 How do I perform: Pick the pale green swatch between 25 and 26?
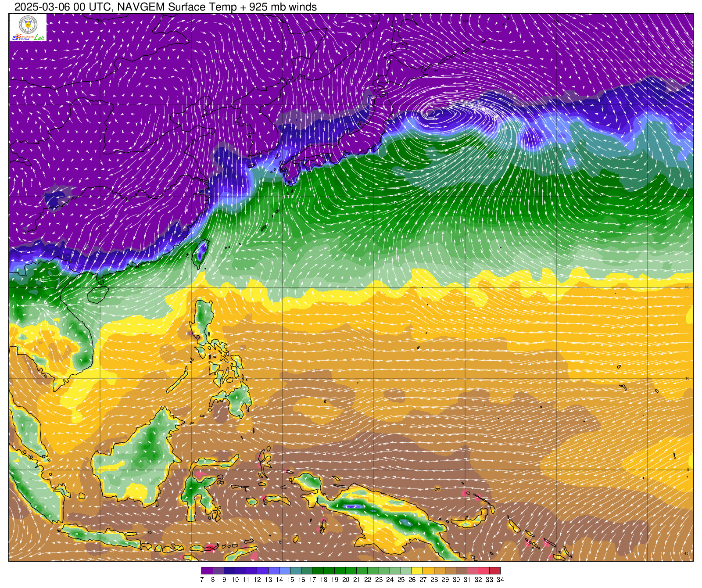pyautogui.click(x=406, y=570)
